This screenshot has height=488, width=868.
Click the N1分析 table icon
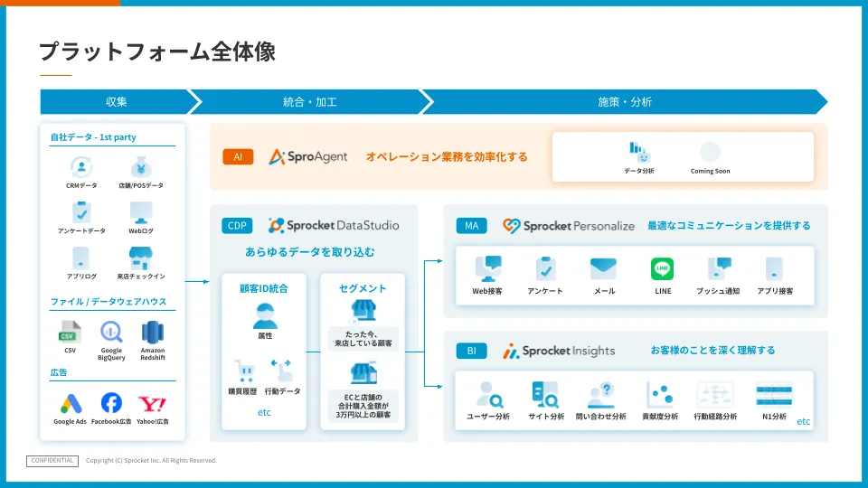(x=774, y=395)
